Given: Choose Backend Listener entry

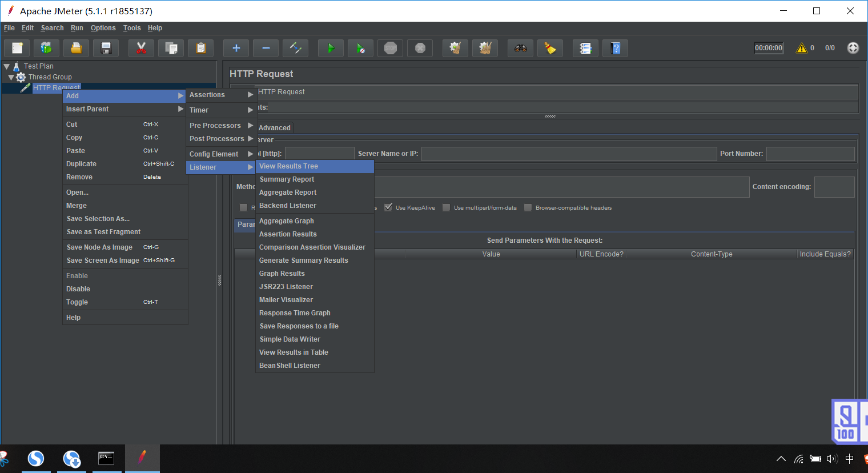Looking at the screenshot, I should [x=315, y=206].
